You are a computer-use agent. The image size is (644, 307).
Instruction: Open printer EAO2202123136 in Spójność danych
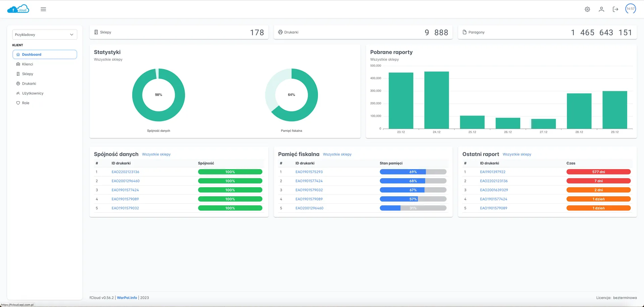(125, 172)
